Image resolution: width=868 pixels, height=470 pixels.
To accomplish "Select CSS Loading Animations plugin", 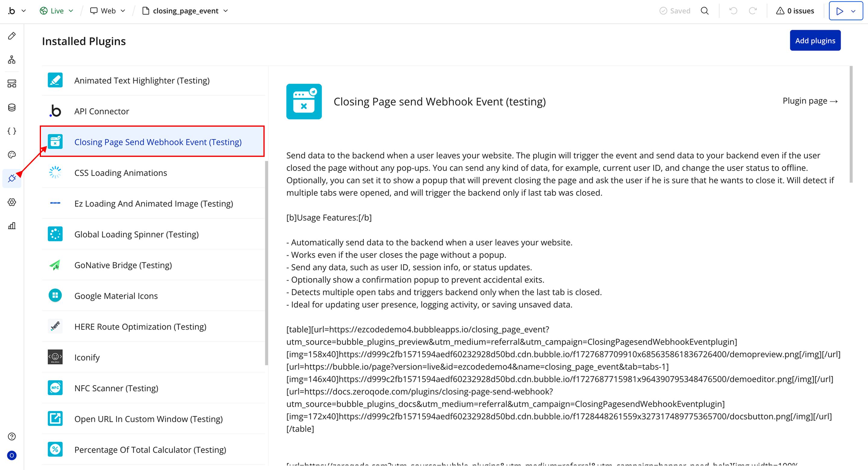I will [x=120, y=173].
